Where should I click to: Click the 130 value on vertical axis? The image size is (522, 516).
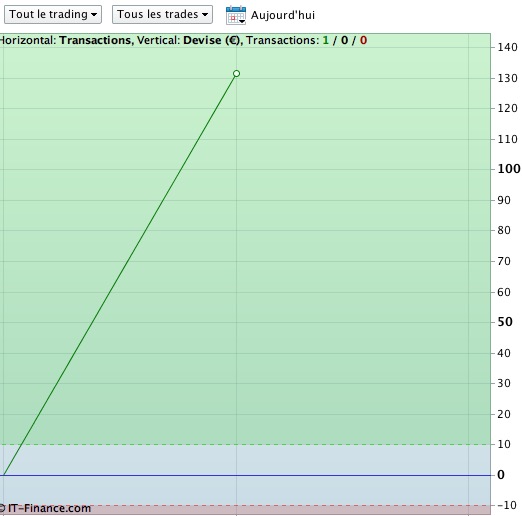[507, 78]
